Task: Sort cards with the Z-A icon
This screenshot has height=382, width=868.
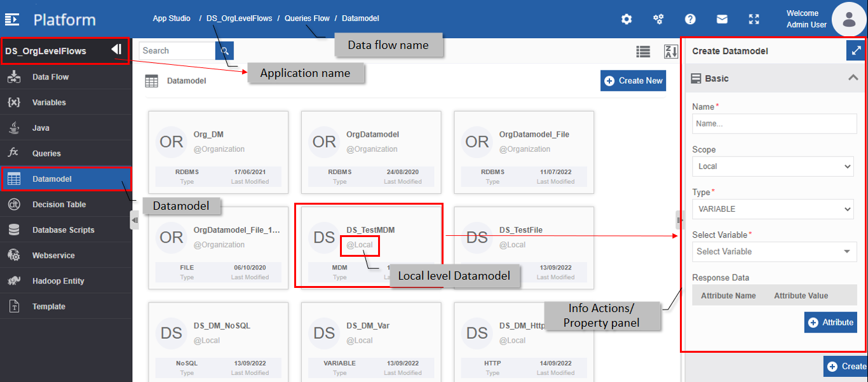Action: [x=671, y=51]
